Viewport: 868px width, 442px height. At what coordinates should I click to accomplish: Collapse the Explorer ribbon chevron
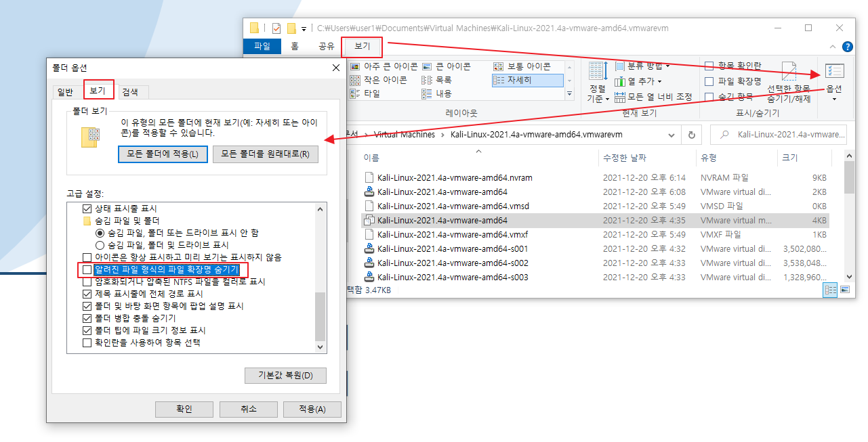pyautogui.click(x=833, y=47)
